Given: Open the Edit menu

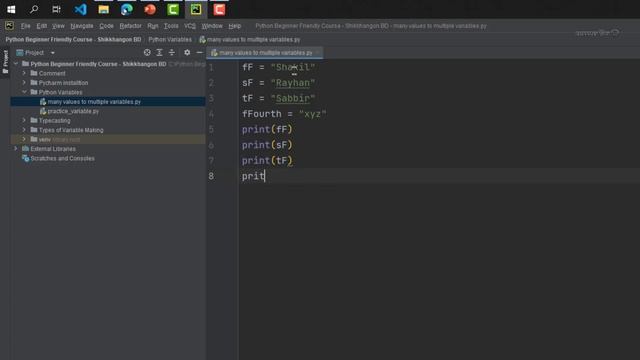Looking at the screenshot, I should click(42, 26).
